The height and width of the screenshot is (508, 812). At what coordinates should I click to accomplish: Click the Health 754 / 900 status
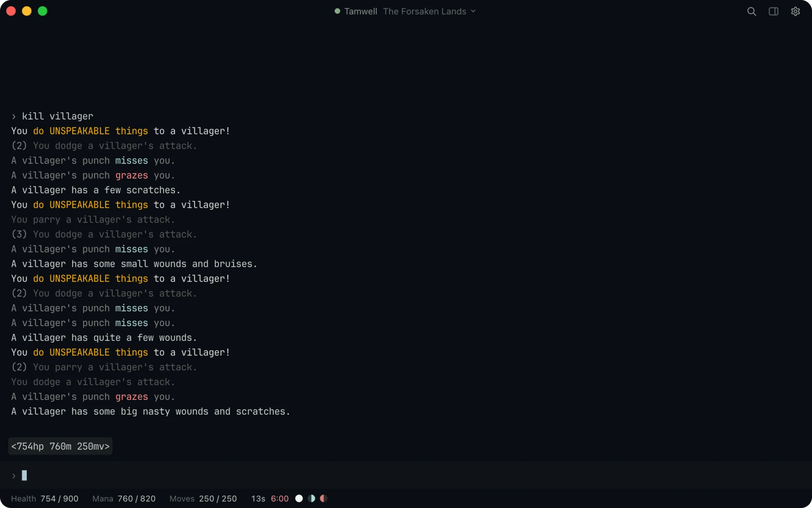tap(45, 499)
